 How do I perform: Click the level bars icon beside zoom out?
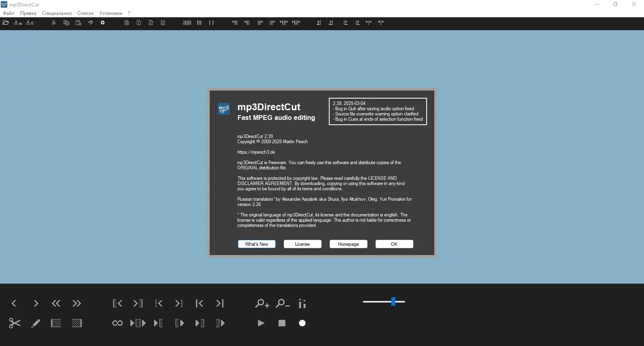tap(302, 303)
